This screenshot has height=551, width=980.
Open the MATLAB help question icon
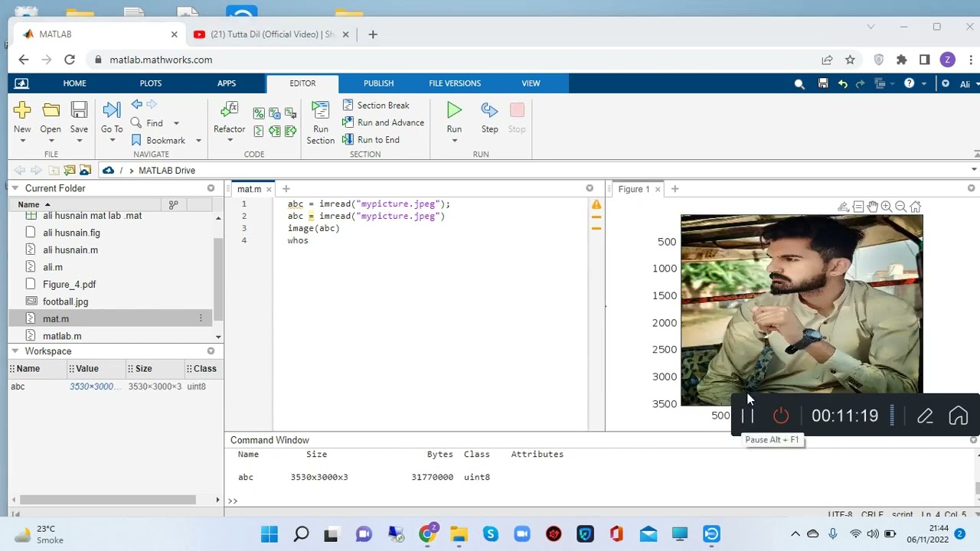point(909,83)
